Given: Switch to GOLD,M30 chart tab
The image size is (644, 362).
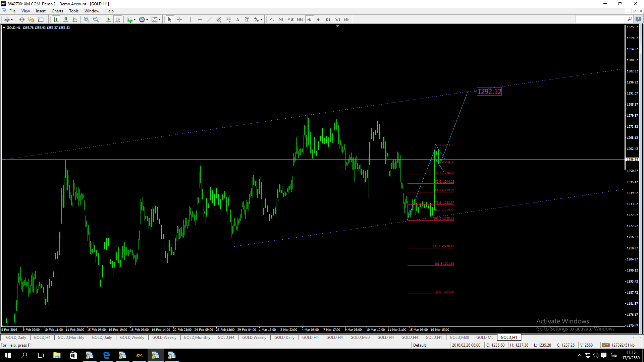Looking at the screenshot, I should pyautogui.click(x=360, y=338).
